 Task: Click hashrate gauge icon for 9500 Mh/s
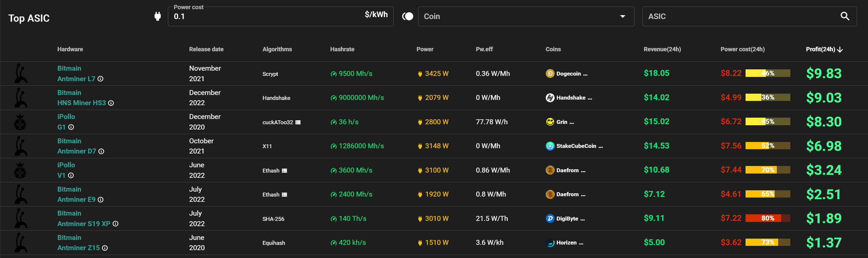pos(333,74)
